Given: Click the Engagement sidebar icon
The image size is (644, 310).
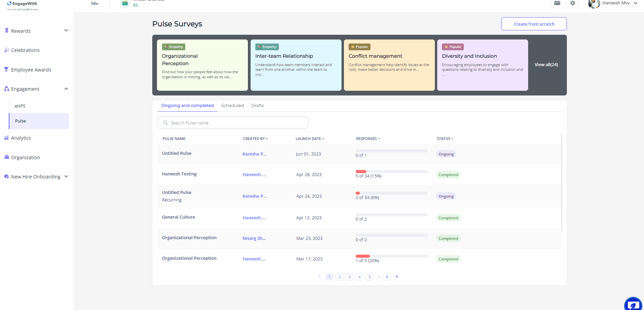Looking at the screenshot, I should pyautogui.click(x=6, y=89).
